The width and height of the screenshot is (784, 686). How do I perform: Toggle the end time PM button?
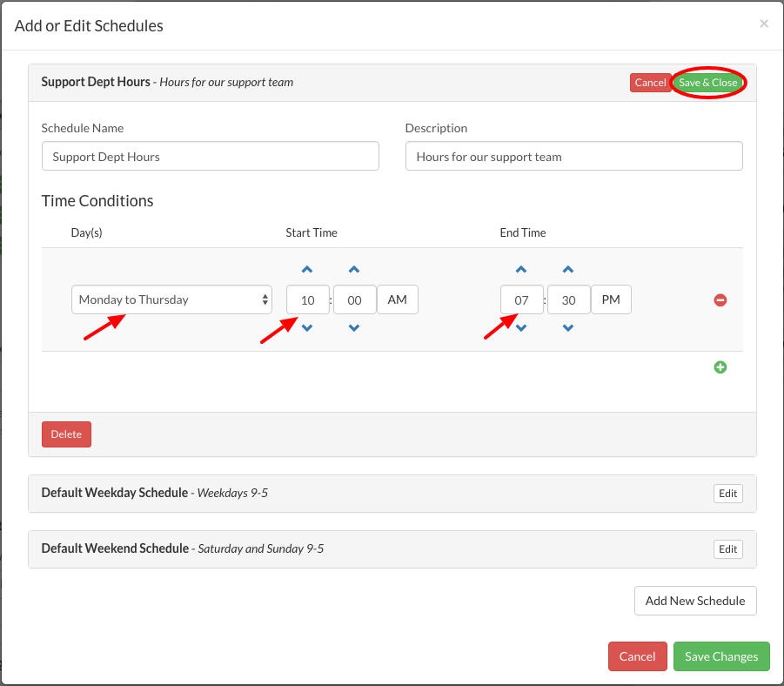[611, 299]
